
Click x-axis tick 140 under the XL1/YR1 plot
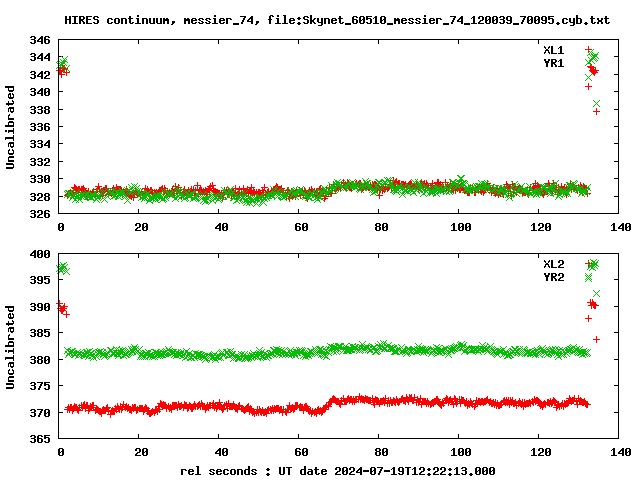pyautogui.click(x=621, y=227)
